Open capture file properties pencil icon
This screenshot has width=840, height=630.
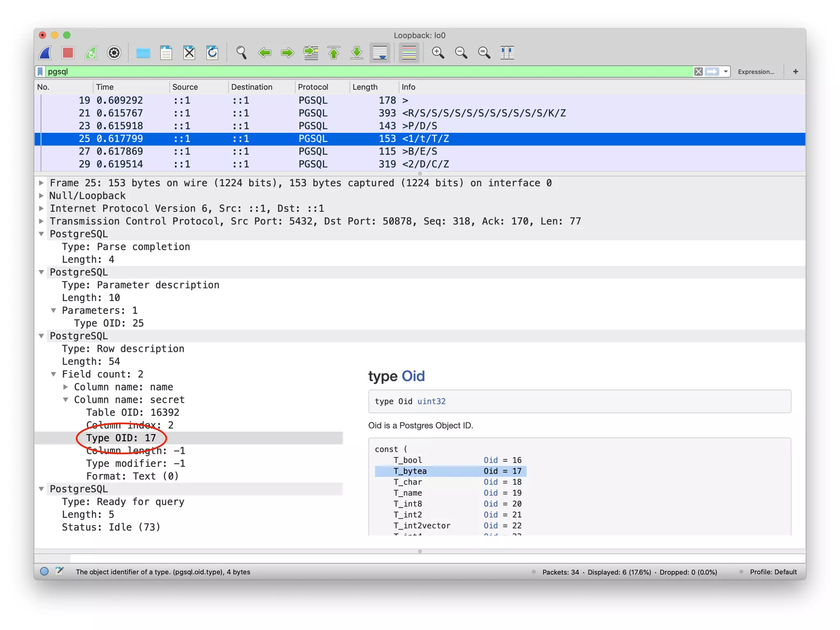59,571
